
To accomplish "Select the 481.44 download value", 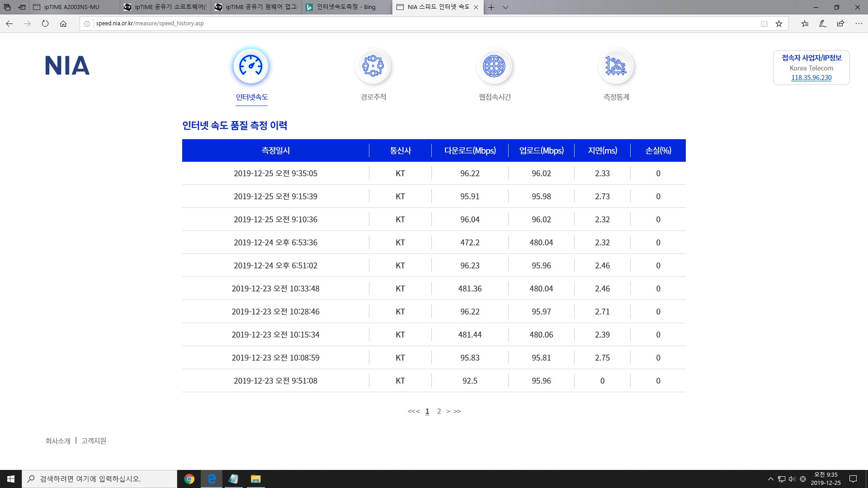I will pos(470,335).
